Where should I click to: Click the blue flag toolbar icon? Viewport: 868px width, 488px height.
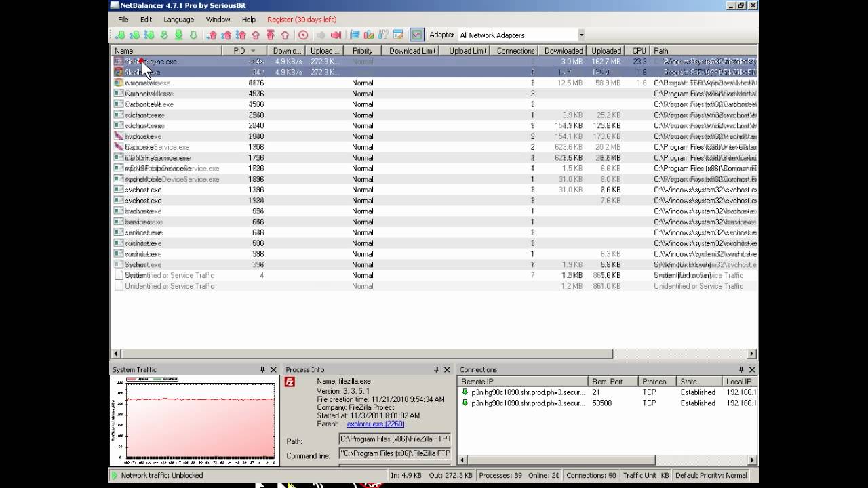[x=355, y=35]
